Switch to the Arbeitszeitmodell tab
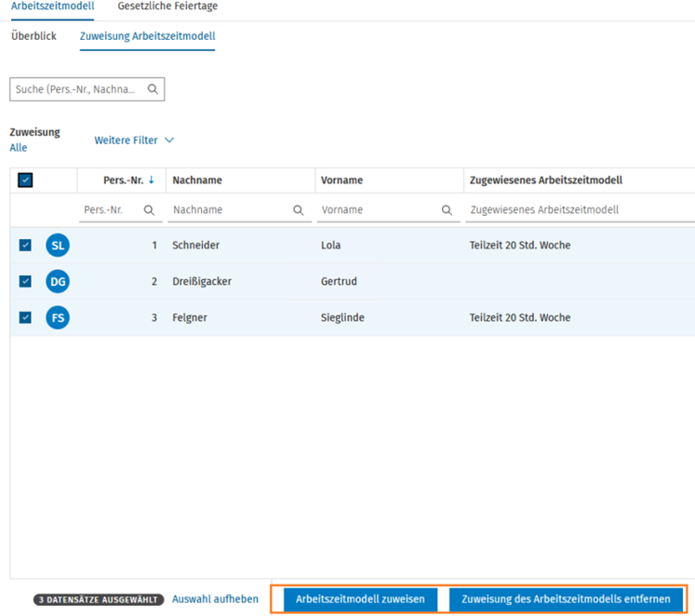This screenshot has width=695, height=616. pos(53,7)
